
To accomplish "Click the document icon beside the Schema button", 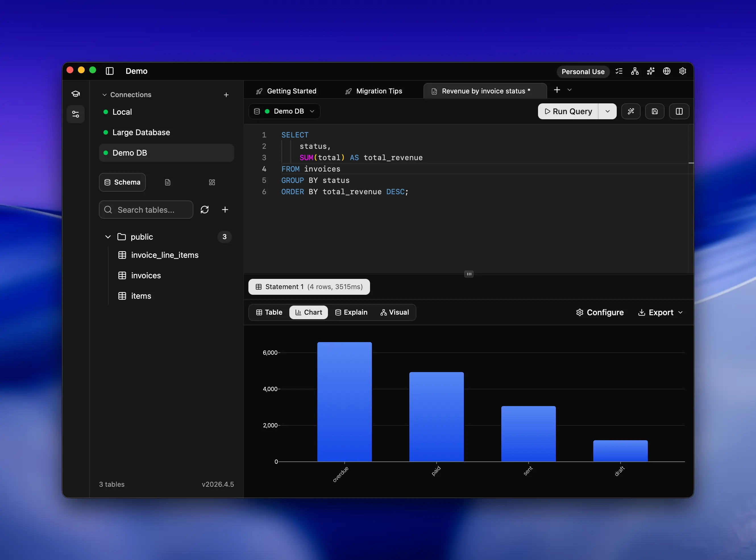I will click(x=168, y=182).
